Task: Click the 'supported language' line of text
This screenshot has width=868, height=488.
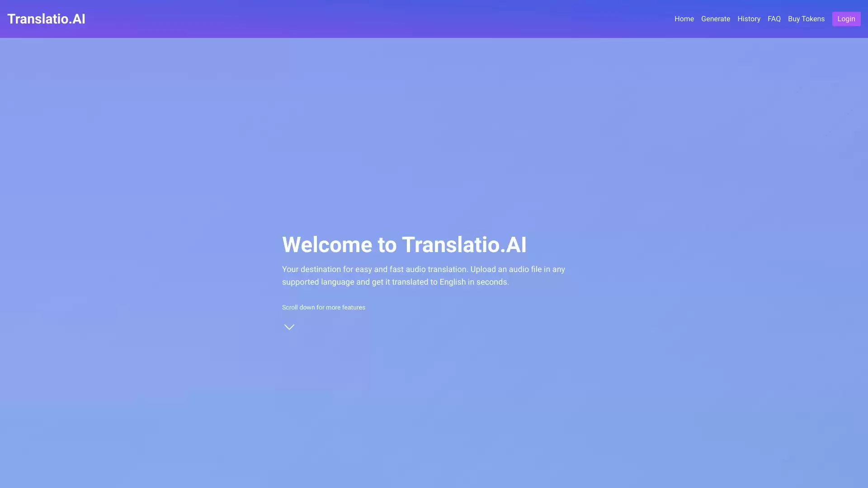Action: point(395,282)
